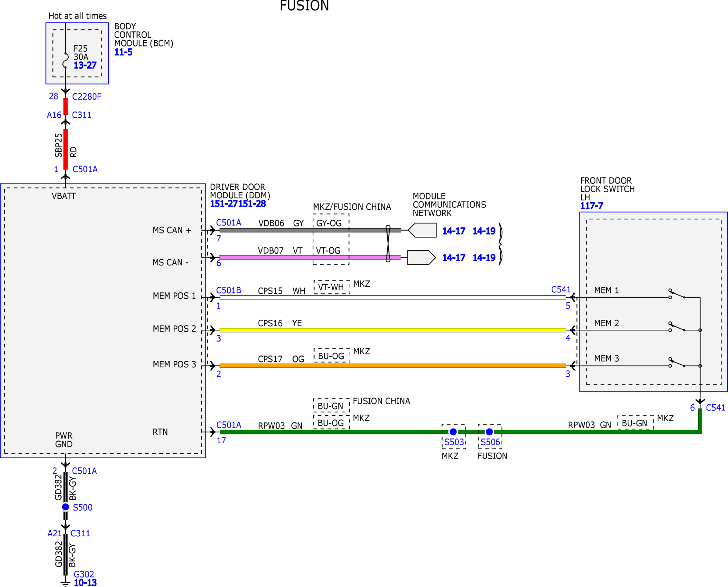Click the S506 splice label

point(490,442)
